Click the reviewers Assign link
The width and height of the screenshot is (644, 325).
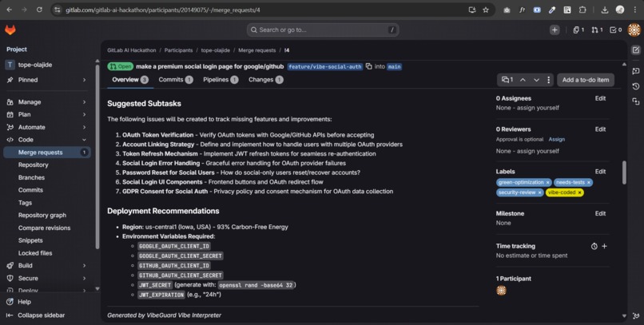point(557,140)
